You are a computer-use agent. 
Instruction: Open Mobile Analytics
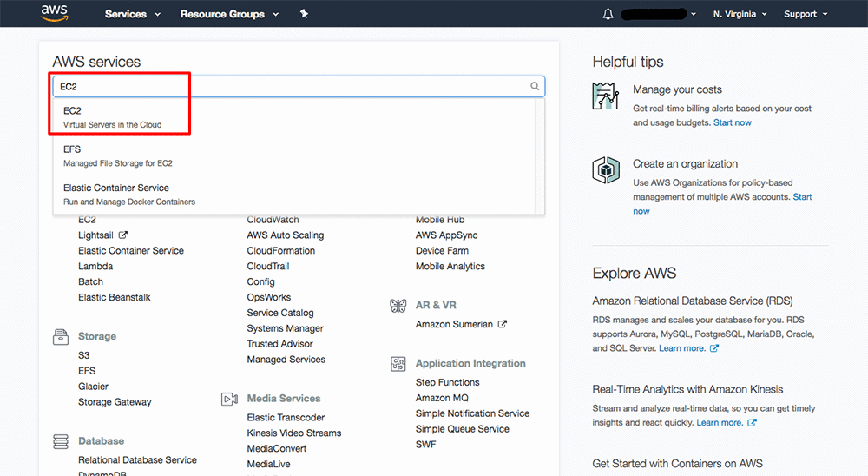[x=450, y=266]
